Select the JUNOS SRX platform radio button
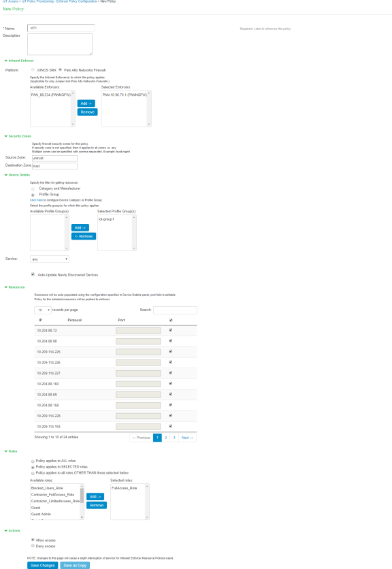Screen dimensions: 392x569 [33, 69]
